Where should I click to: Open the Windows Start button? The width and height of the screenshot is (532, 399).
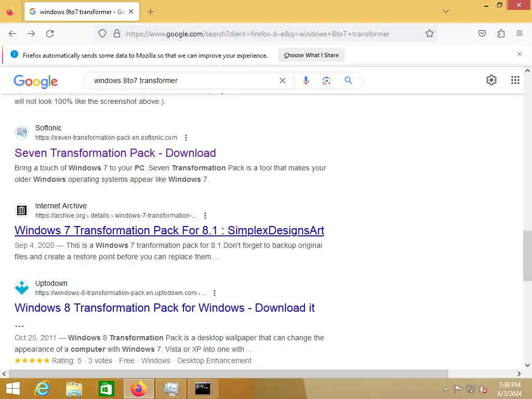pos(13,389)
